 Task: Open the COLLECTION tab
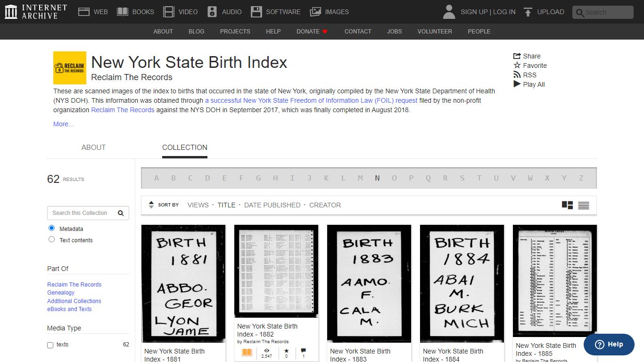[185, 148]
